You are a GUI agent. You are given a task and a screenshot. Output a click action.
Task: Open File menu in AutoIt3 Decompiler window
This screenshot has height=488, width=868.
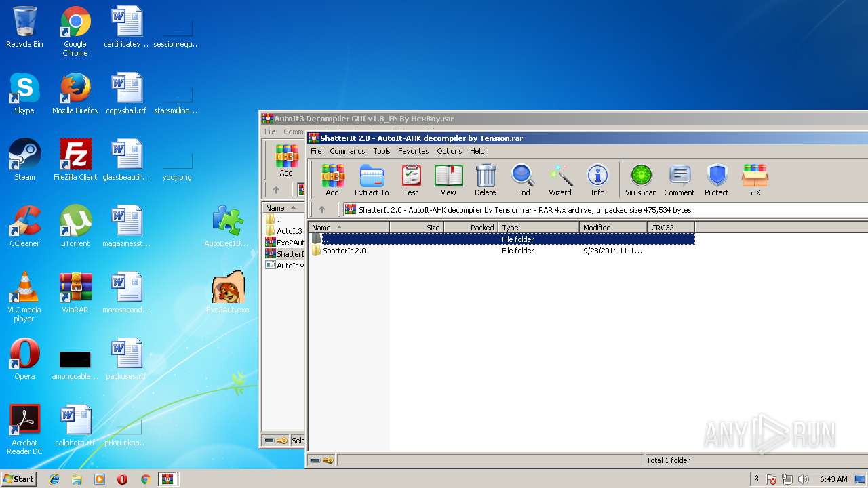tap(270, 131)
